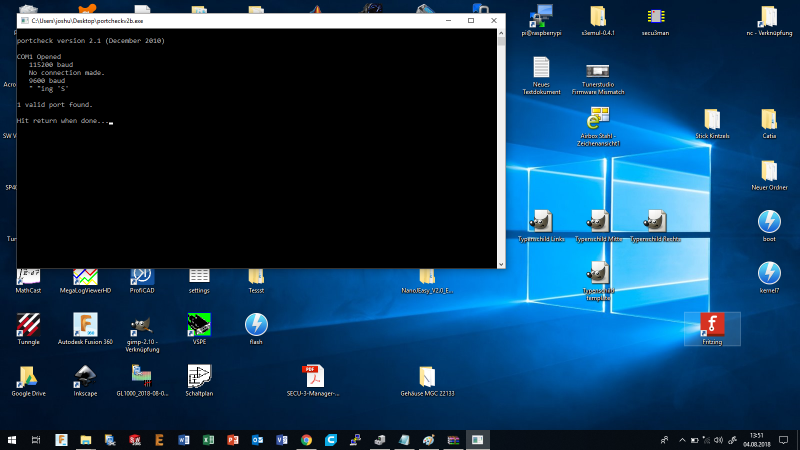Click the Chrome icon in the taskbar
This screenshot has height=450, width=800.
(306, 439)
